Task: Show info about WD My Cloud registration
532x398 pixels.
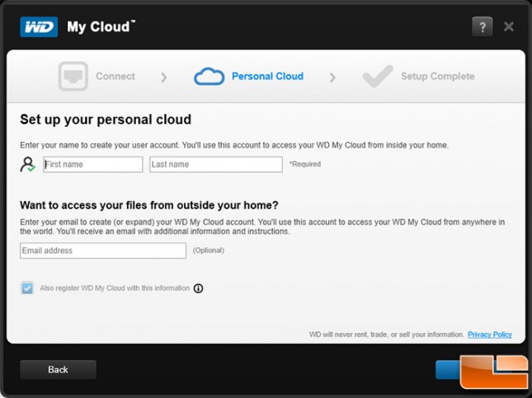Action: click(x=198, y=288)
